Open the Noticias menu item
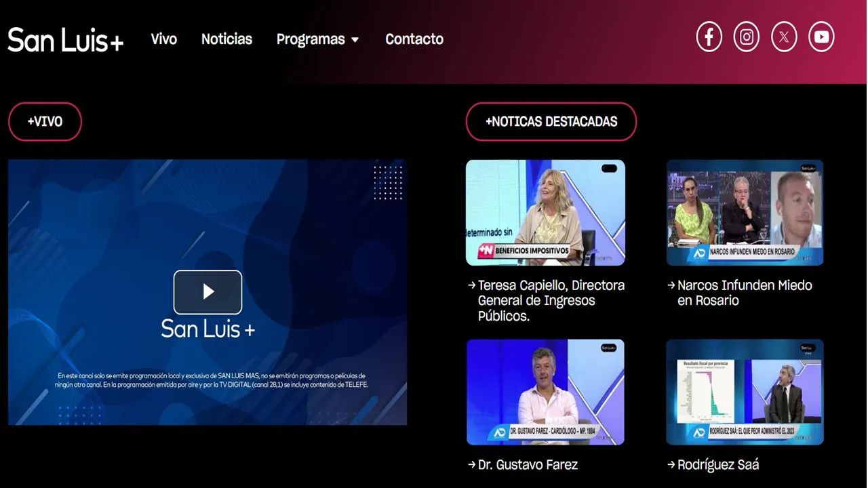 226,39
